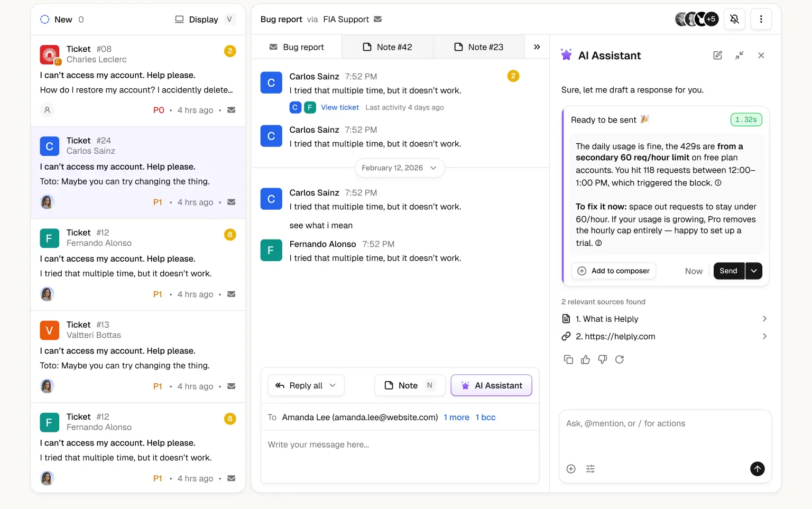Click the View ticket link

pos(340,107)
